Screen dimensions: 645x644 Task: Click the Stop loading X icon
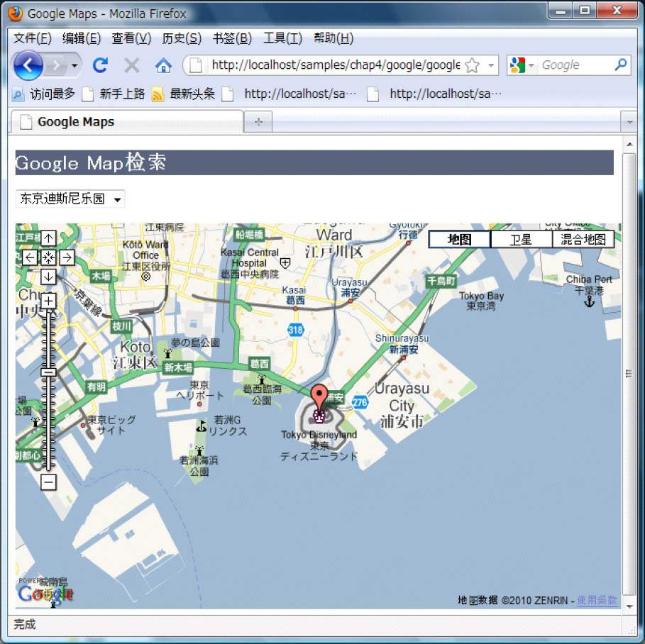tap(132, 65)
